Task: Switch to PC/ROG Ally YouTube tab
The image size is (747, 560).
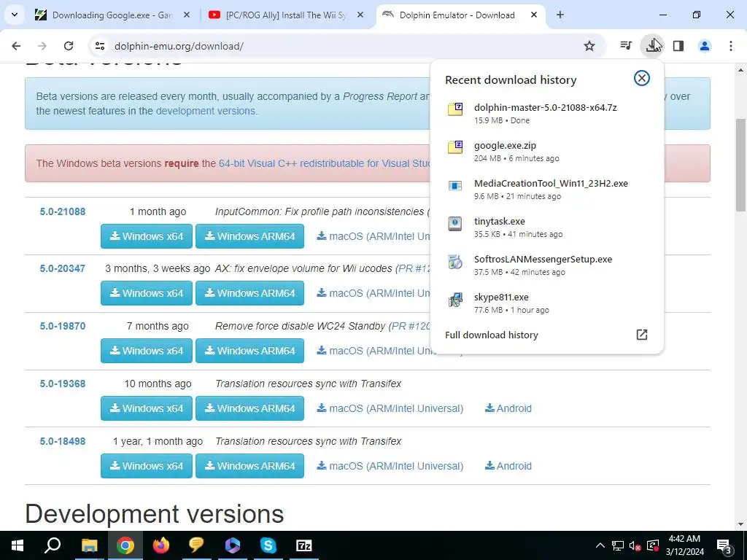Action: [286, 15]
